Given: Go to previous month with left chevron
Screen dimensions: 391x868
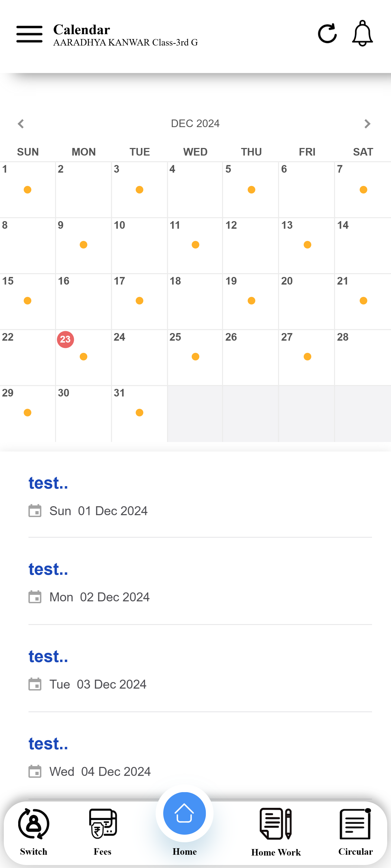Looking at the screenshot, I should coord(21,124).
